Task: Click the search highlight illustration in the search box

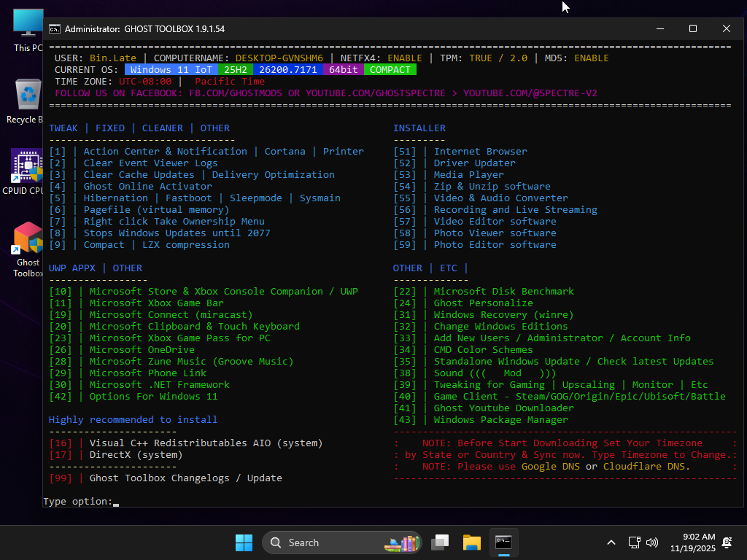Action: [402, 542]
